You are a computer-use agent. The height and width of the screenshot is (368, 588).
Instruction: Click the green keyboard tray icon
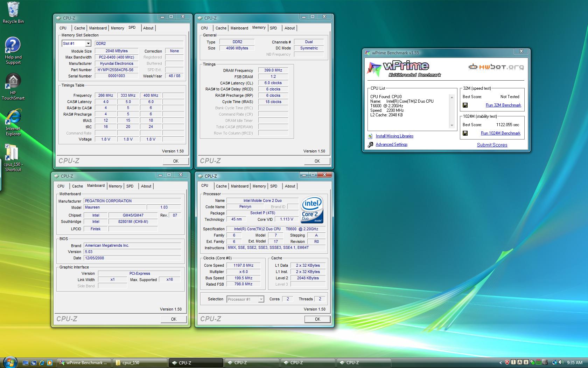[x=539, y=362]
